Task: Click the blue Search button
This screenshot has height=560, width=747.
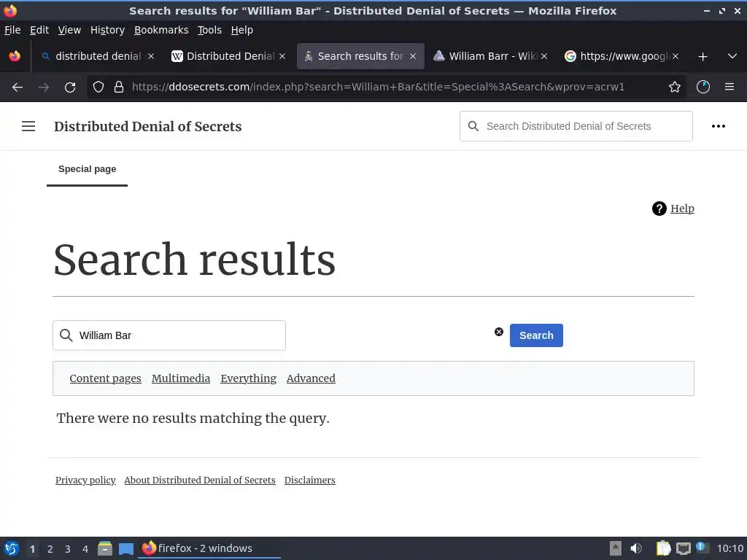Action: (x=536, y=335)
